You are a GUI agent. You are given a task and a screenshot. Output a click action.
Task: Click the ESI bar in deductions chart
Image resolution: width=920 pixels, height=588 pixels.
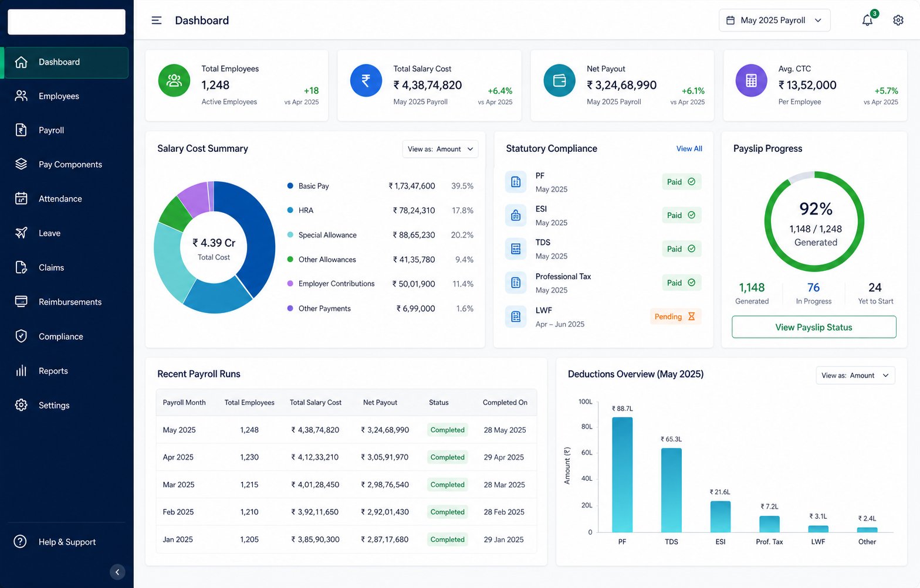(721, 516)
